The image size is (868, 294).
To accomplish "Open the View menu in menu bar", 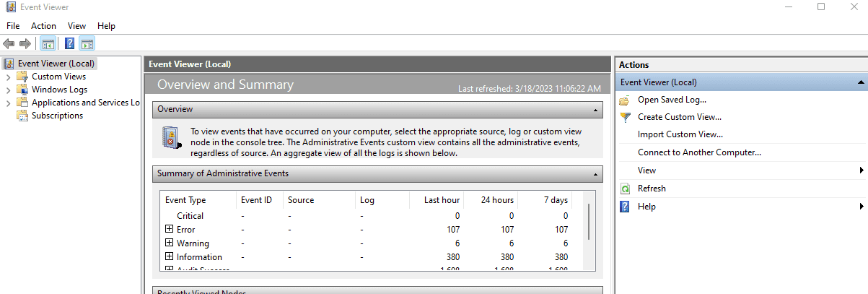I will [76, 26].
